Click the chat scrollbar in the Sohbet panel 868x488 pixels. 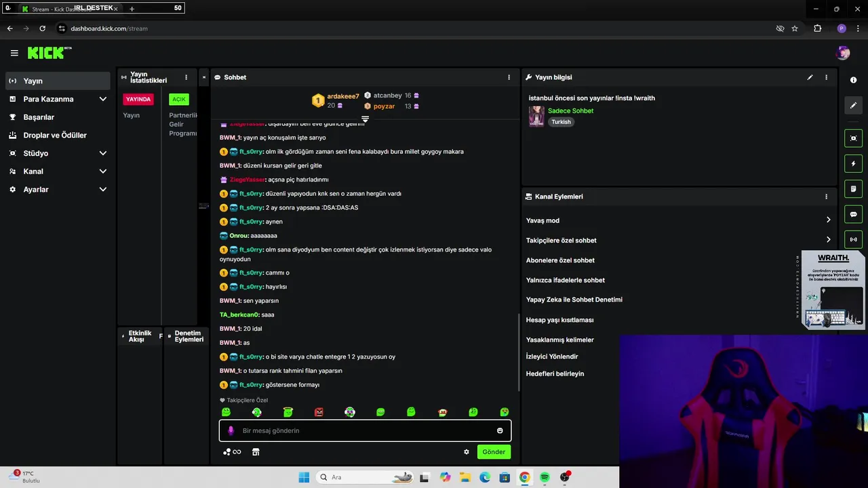(519, 352)
